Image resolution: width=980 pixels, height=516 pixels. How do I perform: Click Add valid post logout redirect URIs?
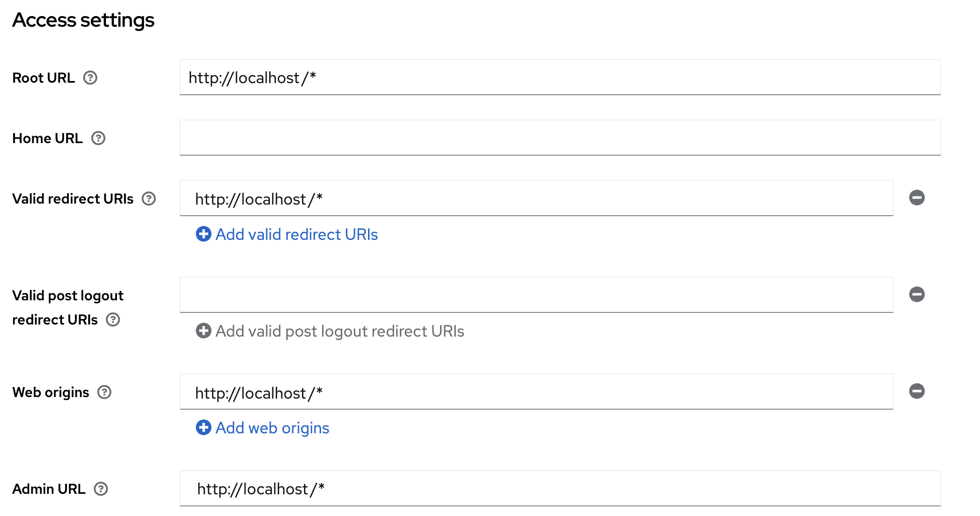coord(340,332)
